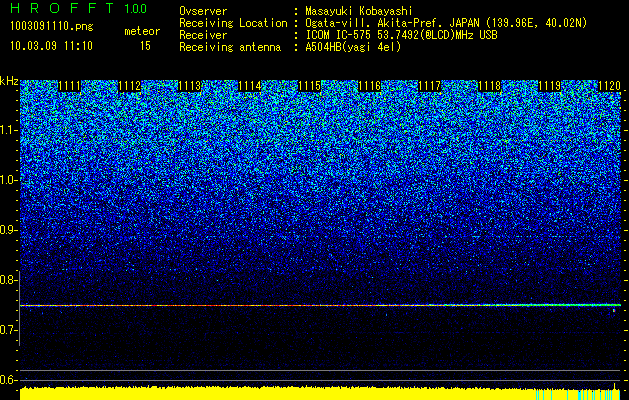Click the red carrier signal line
The image size is (629, 400).
[320, 305]
